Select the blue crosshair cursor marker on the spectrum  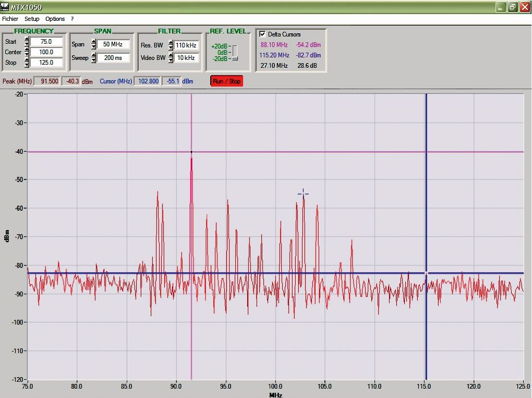[303, 194]
